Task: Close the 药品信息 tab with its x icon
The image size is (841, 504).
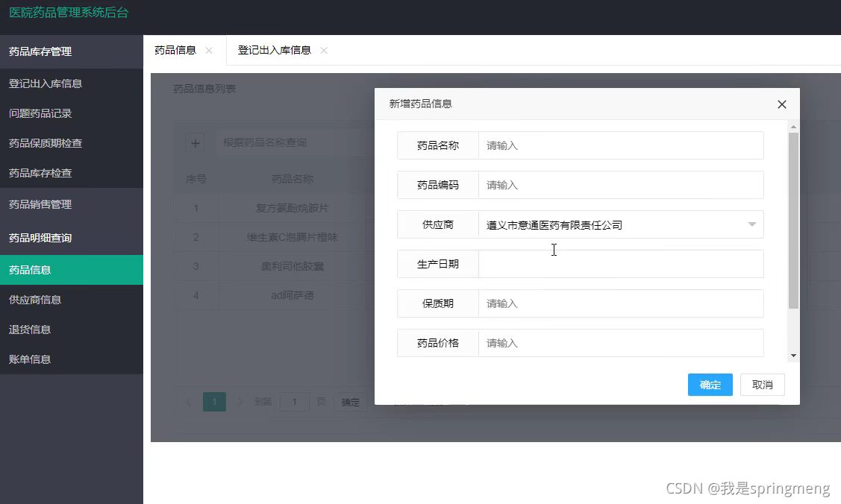Action: (x=209, y=51)
